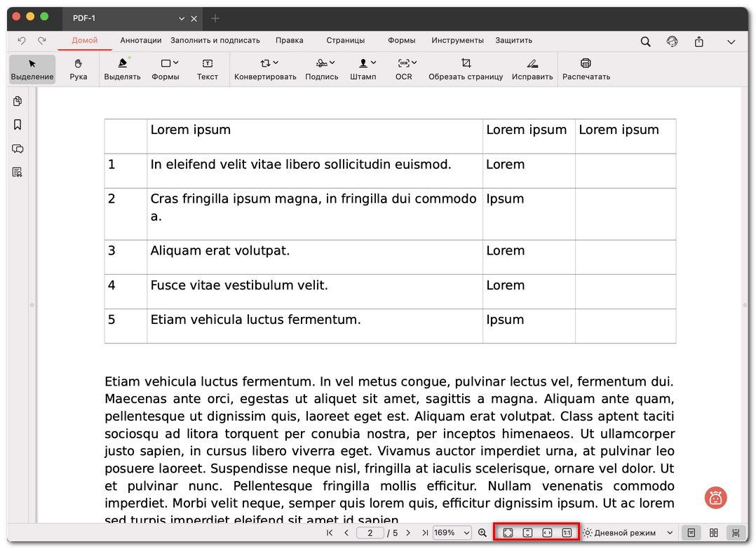Image resolution: width=756 pixels, height=549 pixels.
Task: Open the Защитить tab
Action: (513, 41)
